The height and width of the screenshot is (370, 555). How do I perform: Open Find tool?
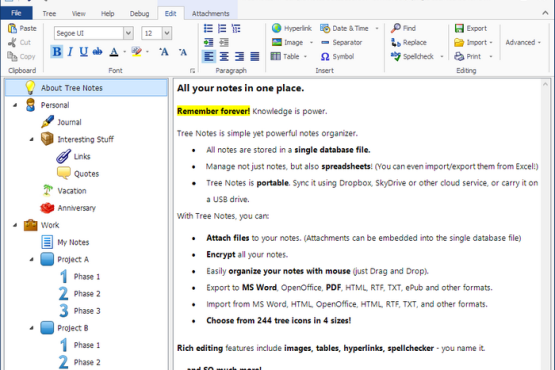point(404,28)
